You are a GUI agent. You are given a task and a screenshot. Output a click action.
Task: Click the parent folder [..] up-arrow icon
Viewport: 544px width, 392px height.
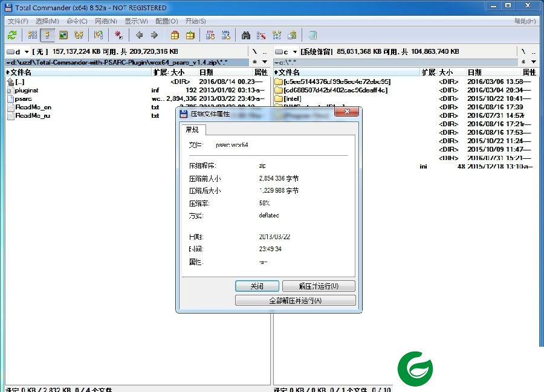(10, 82)
